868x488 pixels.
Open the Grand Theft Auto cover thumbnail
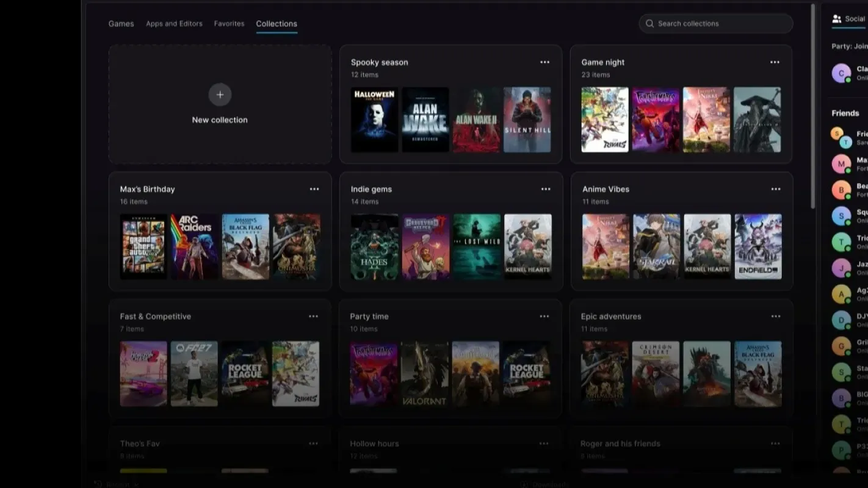click(x=143, y=246)
